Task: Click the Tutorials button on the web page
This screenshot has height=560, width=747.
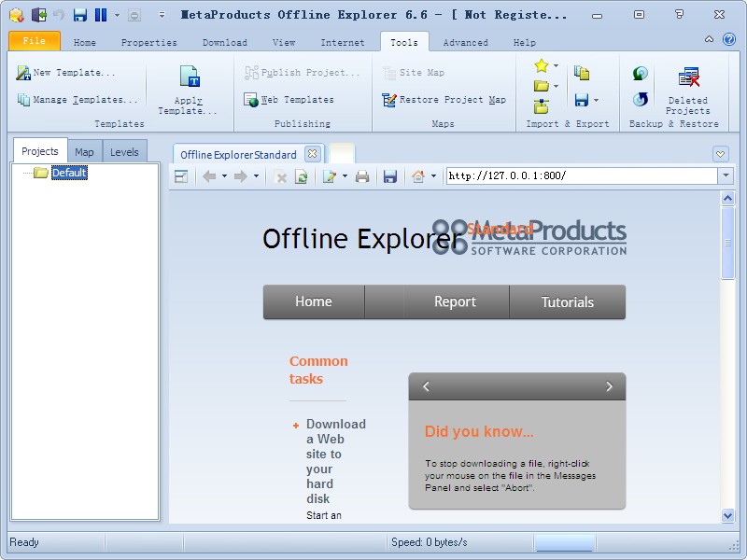Action: pos(568,301)
